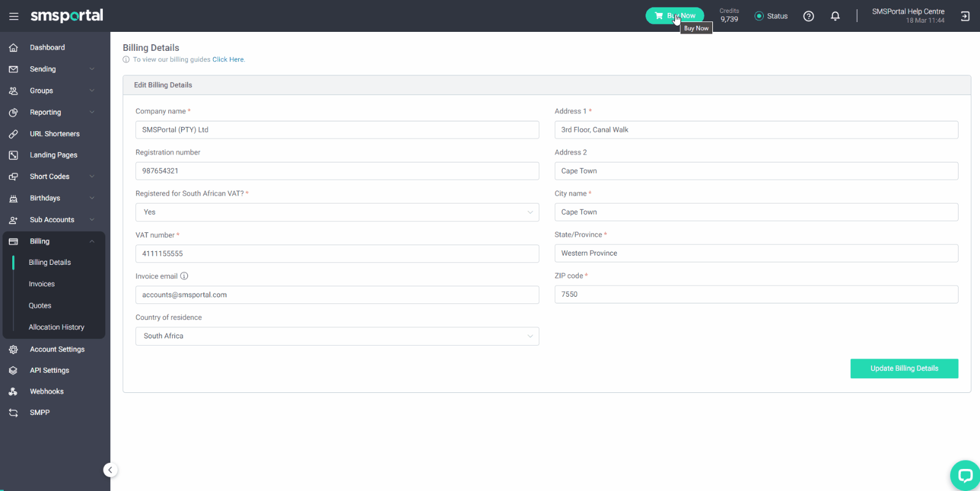
Task: Click the Address 2 field
Action: [756, 171]
